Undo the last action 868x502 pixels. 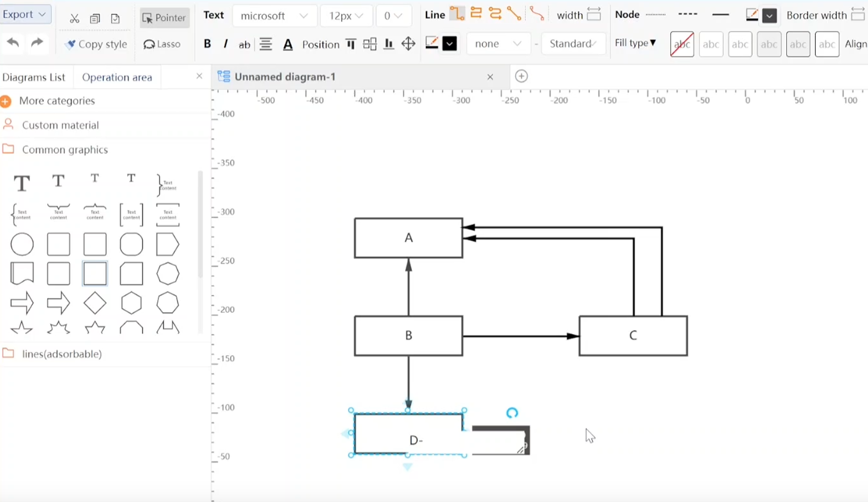pos(13,43)
